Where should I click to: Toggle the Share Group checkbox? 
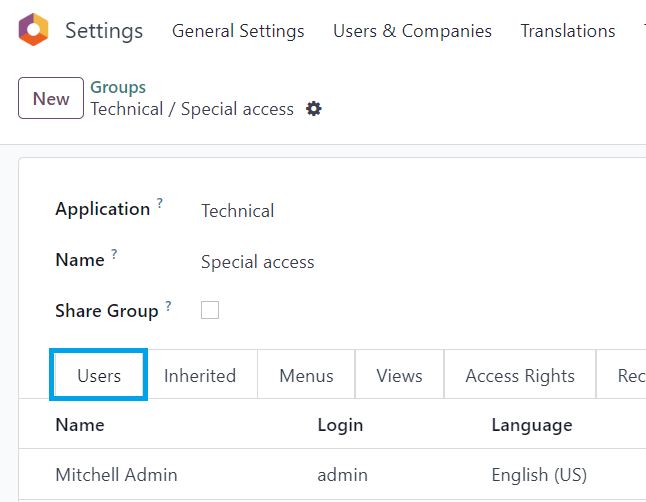(210, 310)
